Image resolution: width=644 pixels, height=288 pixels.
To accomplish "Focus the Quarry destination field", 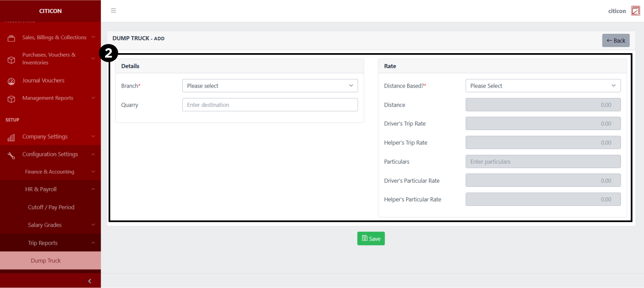I will click(x=270, y=105).
